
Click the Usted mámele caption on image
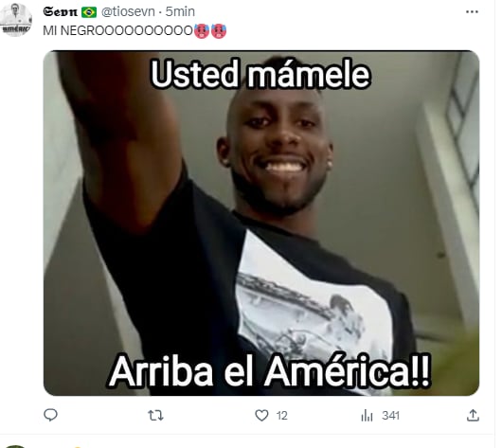pyautogui.click(x=260, y=74)
